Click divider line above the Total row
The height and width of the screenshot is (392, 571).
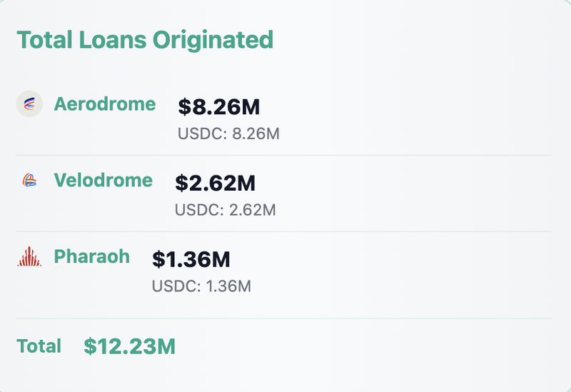[x=284, y=318]
